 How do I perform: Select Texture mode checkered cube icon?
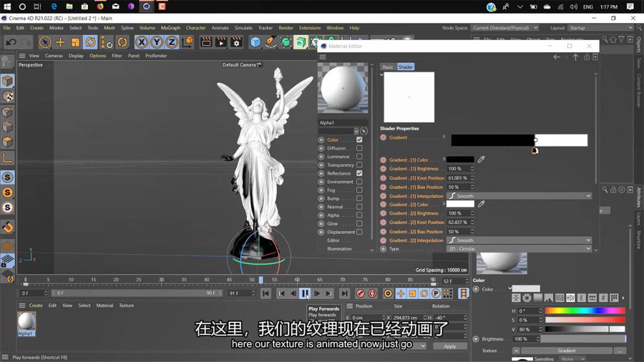click(8, 97)
